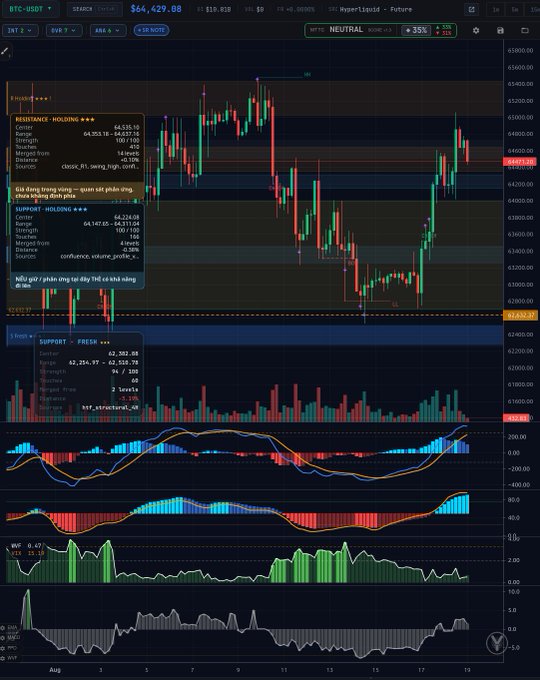The image size is (540, 680).
Task: Click the panel layout rectangle icon
Action: click(525, 30)
